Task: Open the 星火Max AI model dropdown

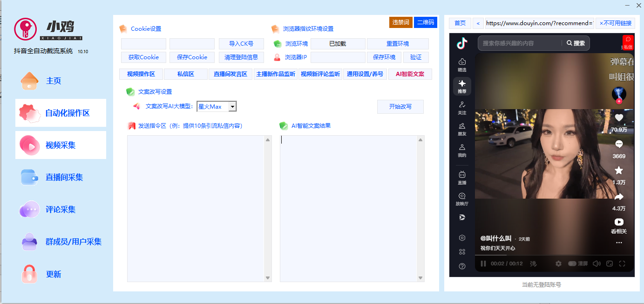Action: point(231,106)
